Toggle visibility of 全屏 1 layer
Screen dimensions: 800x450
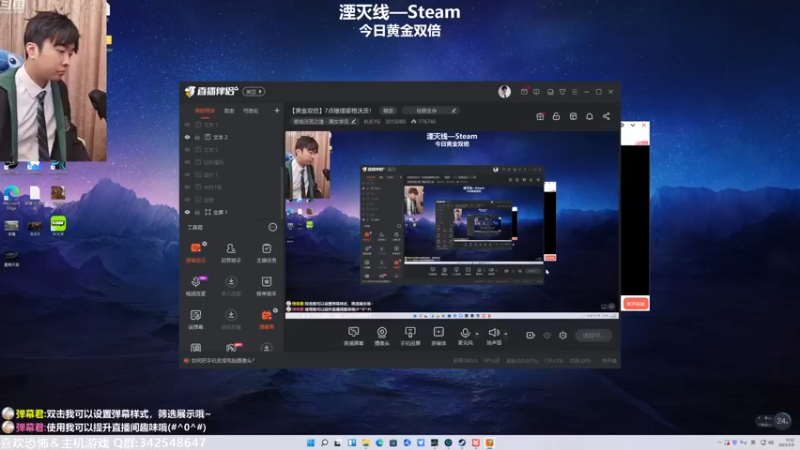click(x=187, y=212)
